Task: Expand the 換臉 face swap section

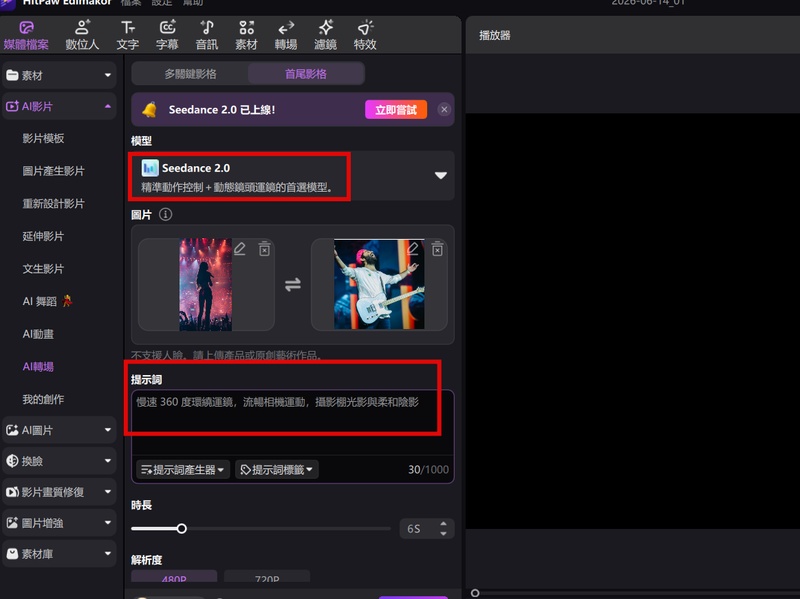Action: (x=59, y=461)
